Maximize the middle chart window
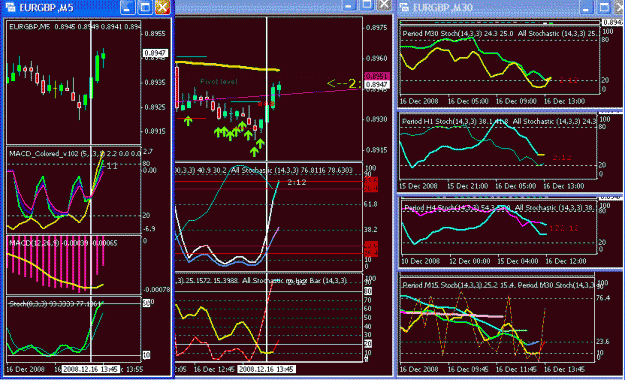Viewport: 625px width, 380px height. click(366, 5)
